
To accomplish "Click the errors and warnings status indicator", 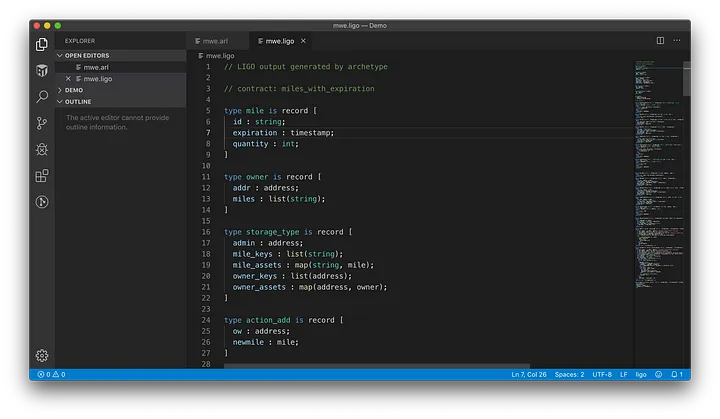I will point(51,374).
